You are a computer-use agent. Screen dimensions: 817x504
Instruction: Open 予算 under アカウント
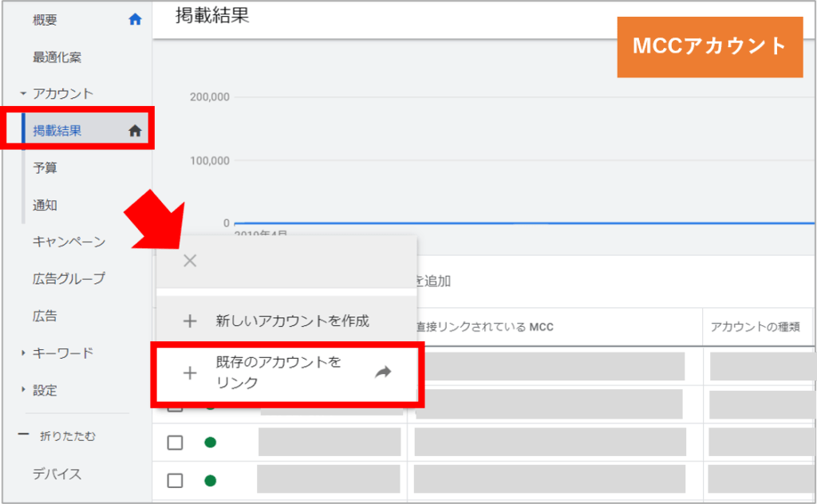click(45, 167)
